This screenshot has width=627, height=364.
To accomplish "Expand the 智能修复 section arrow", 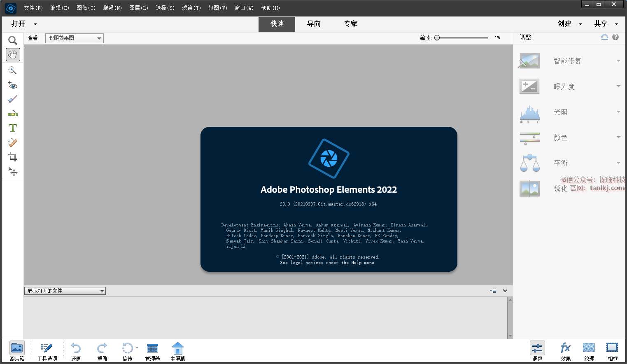I will [618, 61].
